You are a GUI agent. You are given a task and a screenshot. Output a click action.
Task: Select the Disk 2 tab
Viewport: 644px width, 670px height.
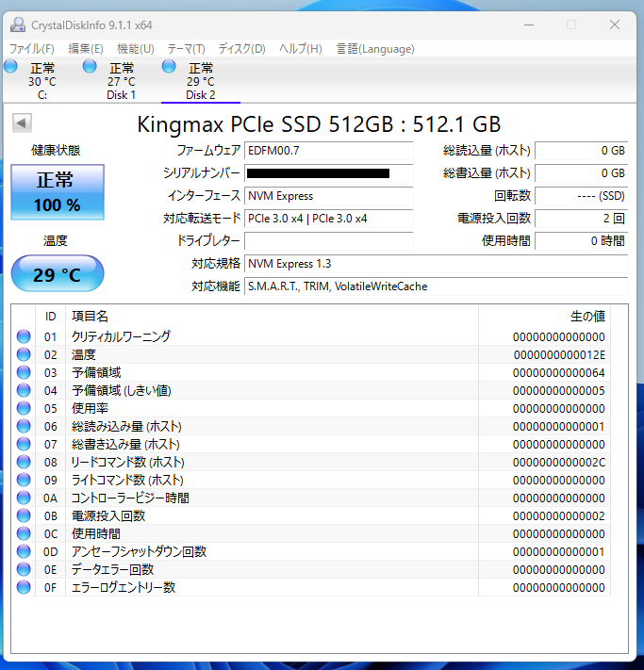pyautogui.click(x=201, y=81)
